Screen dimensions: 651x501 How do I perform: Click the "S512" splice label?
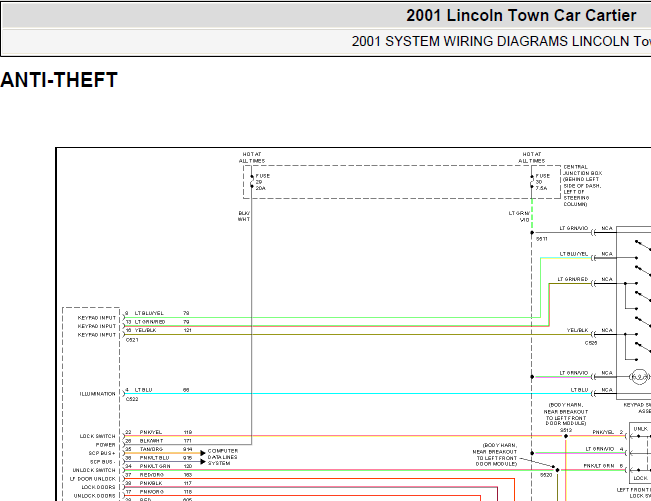click(566, 430)
